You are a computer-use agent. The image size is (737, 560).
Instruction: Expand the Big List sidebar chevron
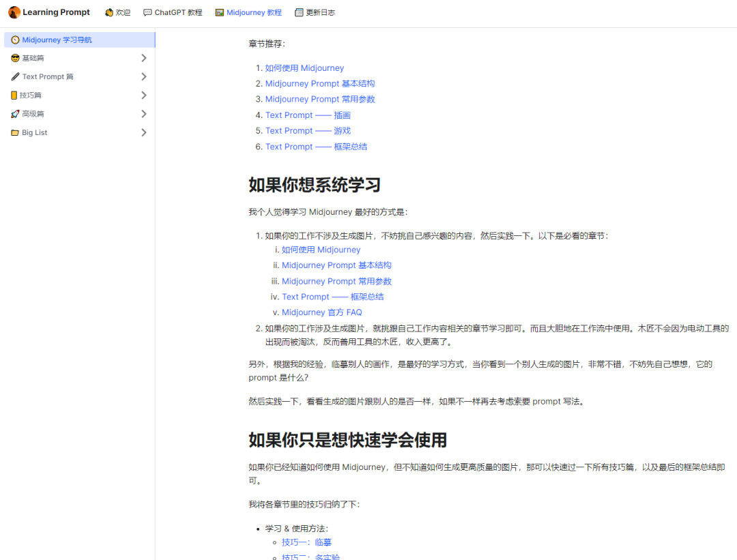click(x=144, y=133)
